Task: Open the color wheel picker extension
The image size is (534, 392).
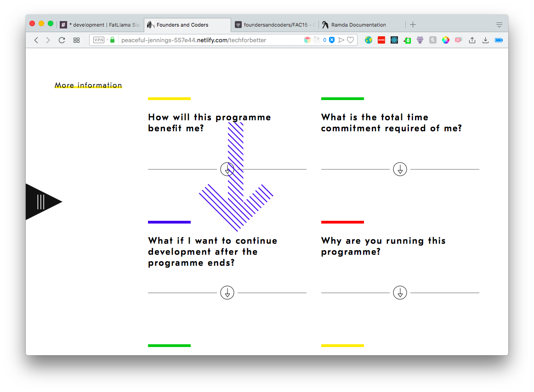Action: [446, 40]
